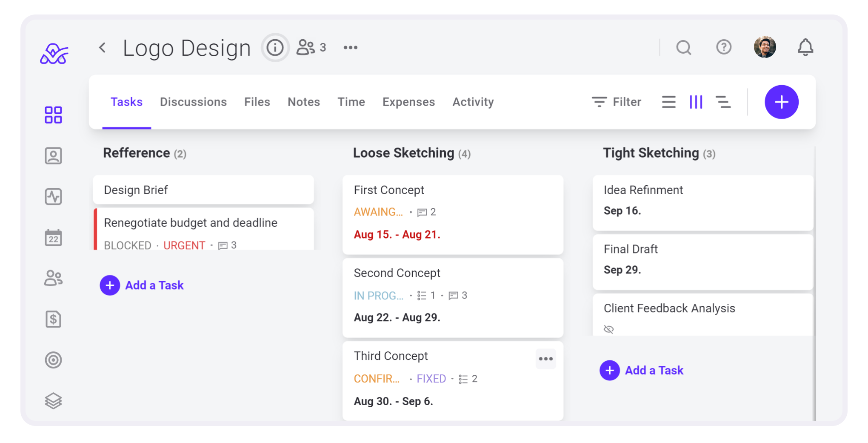
Task: Click the purple plus button to create
Action: click(781, 102)
